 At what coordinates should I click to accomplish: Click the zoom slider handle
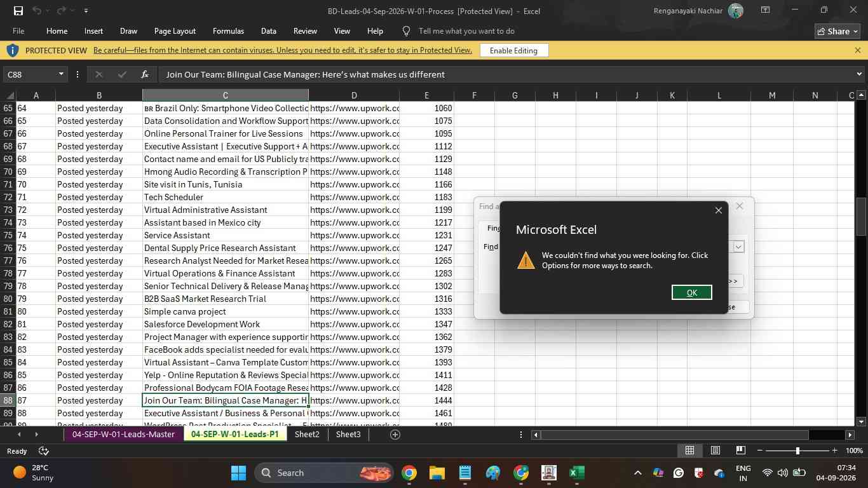[797, 451]
